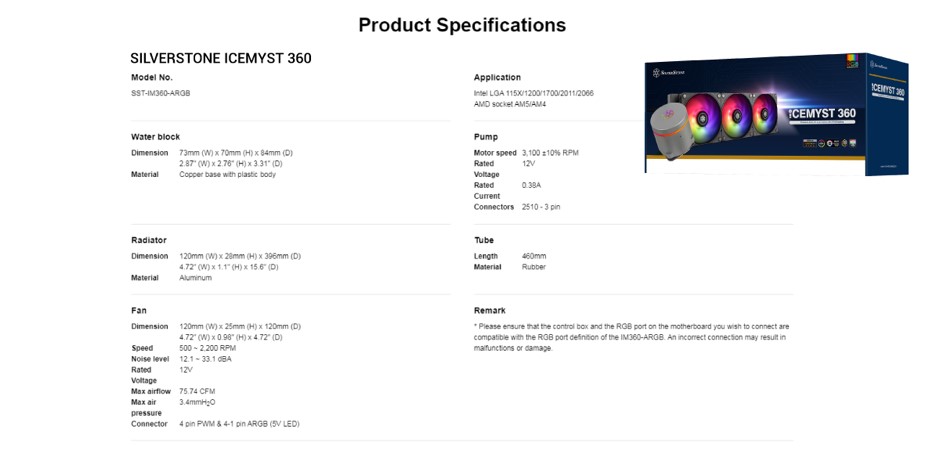Click the Fan section heading
Image resolution: width=947 pixels, height=454 pixels.
[139, 310]
